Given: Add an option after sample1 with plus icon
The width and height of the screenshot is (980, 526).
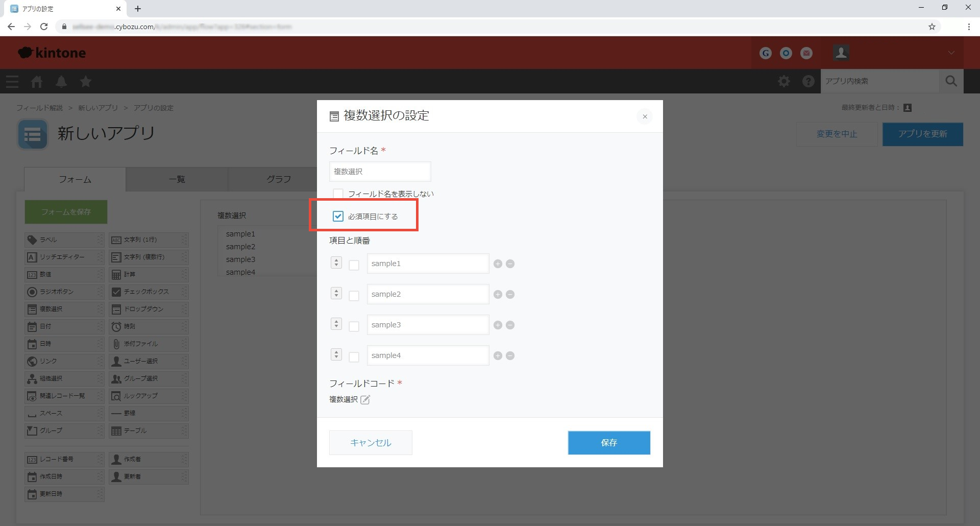Looking at the screenshot, I should pyautogui.click(x=498, y=264).
